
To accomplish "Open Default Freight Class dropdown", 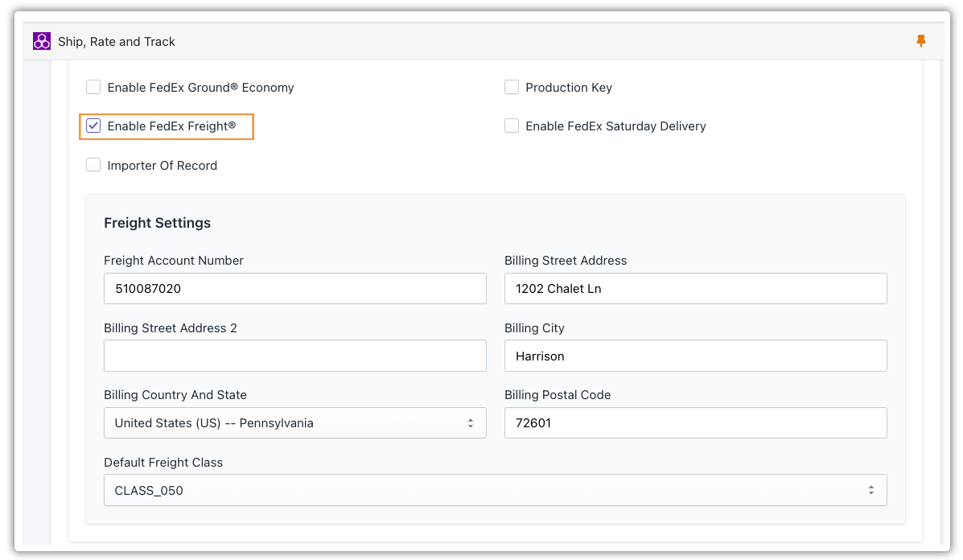I will (x=495, y=490).
